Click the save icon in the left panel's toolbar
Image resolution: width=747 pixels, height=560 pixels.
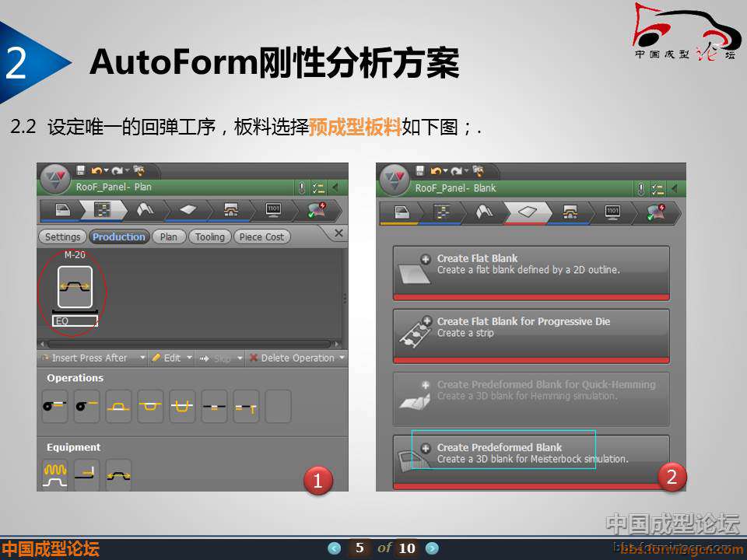pos(80,170)
